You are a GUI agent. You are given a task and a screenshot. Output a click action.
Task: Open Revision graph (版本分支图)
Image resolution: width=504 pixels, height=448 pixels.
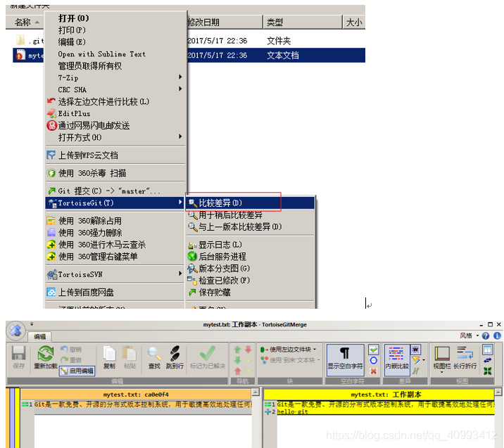pos(251,269)
